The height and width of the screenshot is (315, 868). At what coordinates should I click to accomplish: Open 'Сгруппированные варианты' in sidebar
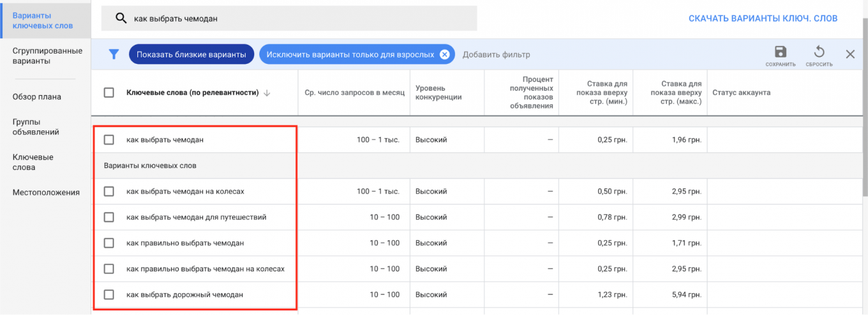point(47,56)
